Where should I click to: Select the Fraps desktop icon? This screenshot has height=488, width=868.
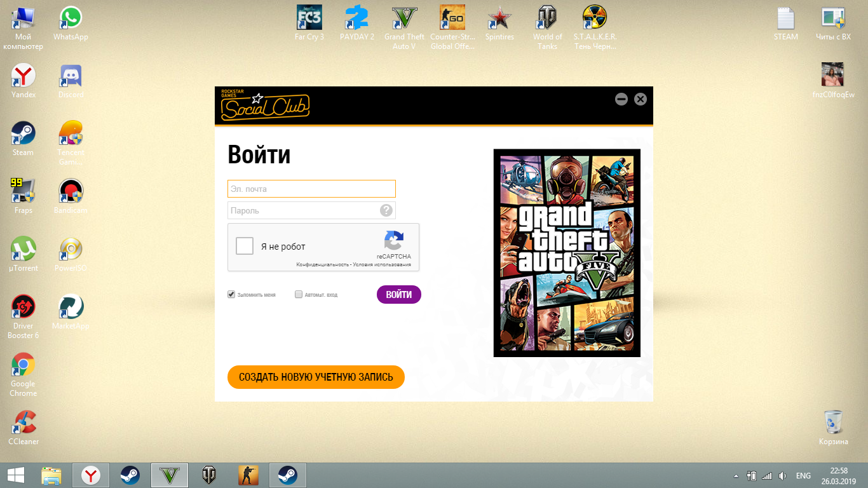tap(24, 197)
